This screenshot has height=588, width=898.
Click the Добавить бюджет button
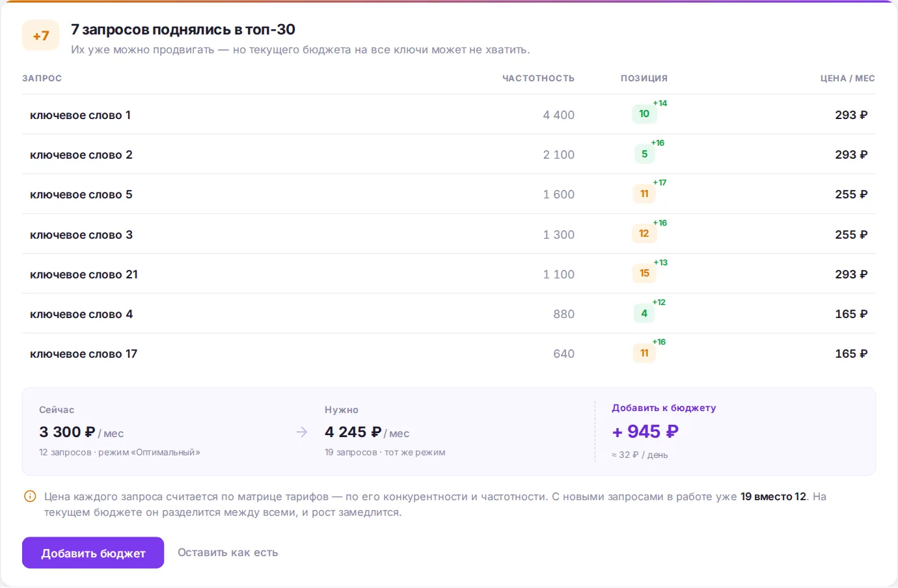pos(93,553)
